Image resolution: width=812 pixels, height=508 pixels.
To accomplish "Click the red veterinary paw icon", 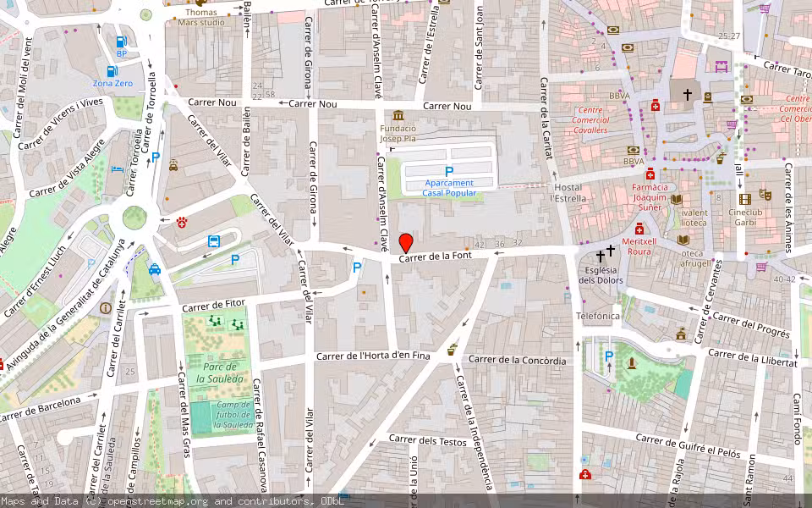I will (x=181, y=222).
